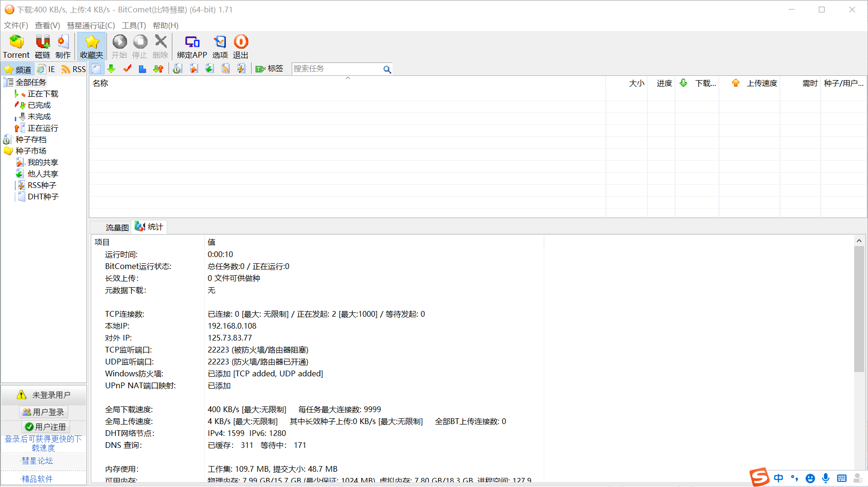Add a magnet link with 磁链 button
This screenshot has width=868, height=487.
pos(42,47)
